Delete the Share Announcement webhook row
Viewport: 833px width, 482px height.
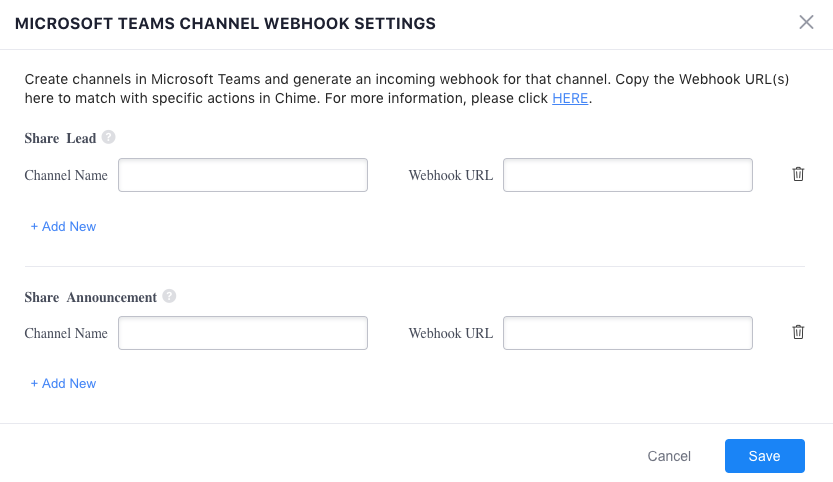tap(798, 332)
